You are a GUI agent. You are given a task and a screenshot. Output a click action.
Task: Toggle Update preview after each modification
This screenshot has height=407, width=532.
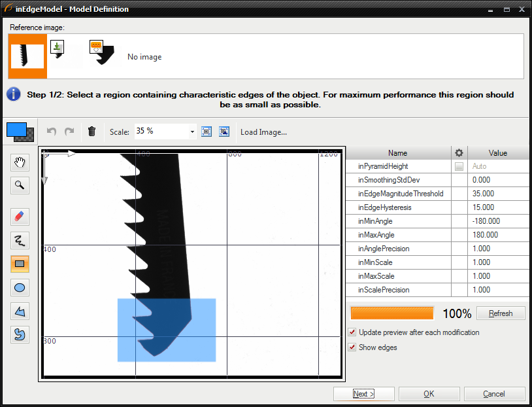[352, 332]
